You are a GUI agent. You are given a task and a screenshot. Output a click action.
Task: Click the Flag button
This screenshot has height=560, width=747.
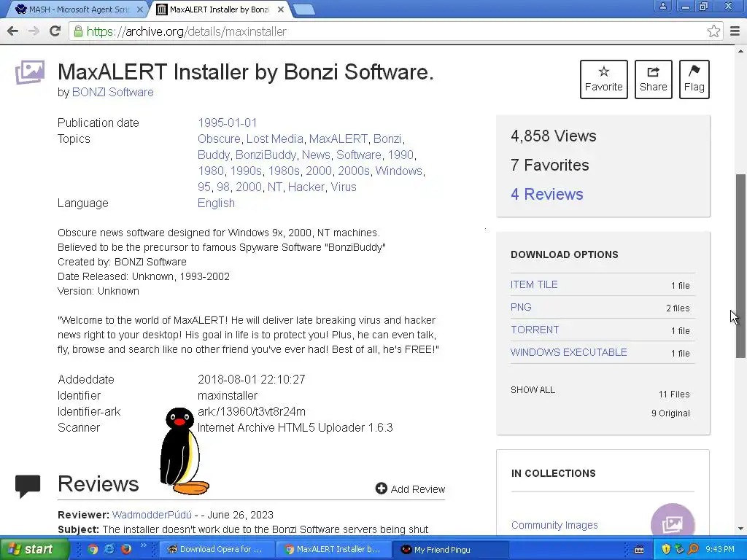pos(694,79)
